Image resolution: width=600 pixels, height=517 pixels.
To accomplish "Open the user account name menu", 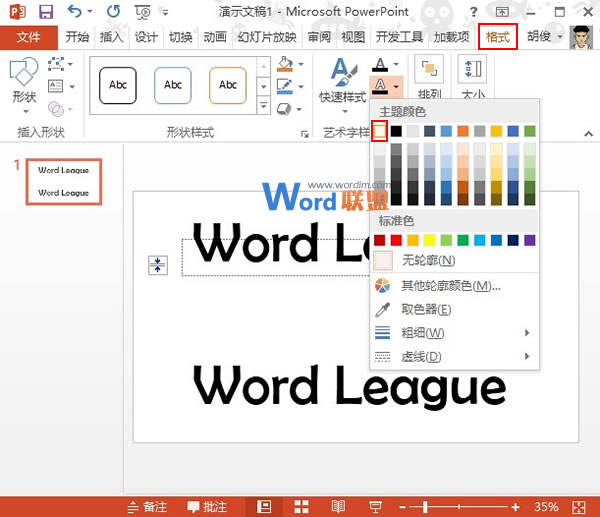I will coord(544,36).
